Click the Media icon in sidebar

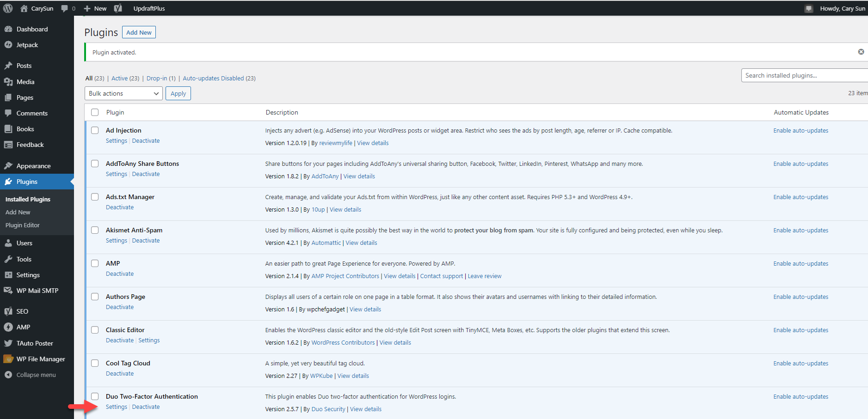coord(8,82)
